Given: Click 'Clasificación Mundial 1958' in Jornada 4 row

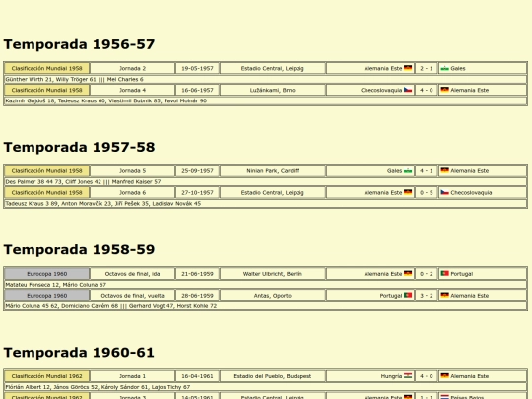Looking at the screenshot, I should click(x=47, y=90).
